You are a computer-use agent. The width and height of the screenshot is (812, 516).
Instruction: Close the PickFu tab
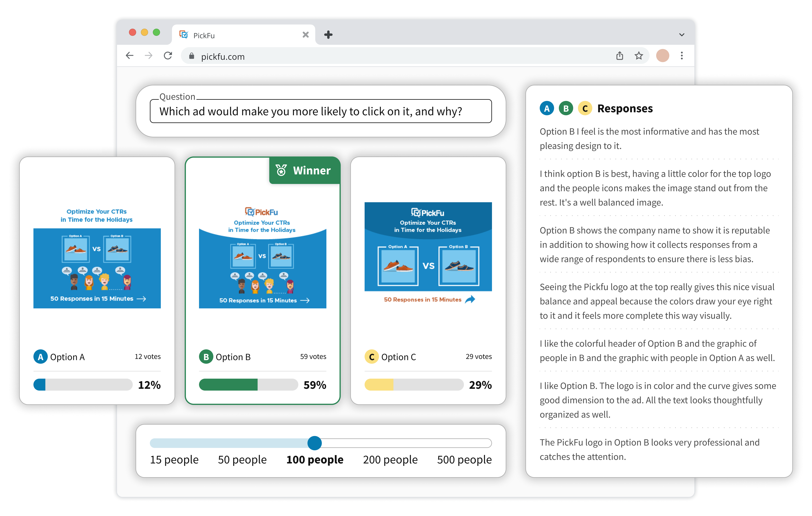305,35
